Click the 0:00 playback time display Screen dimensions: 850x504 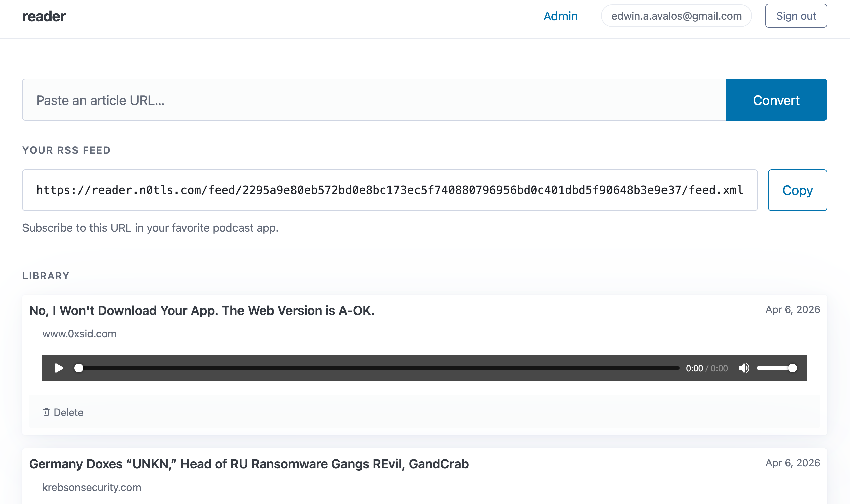pyautogui.click(x=695, y=368)
